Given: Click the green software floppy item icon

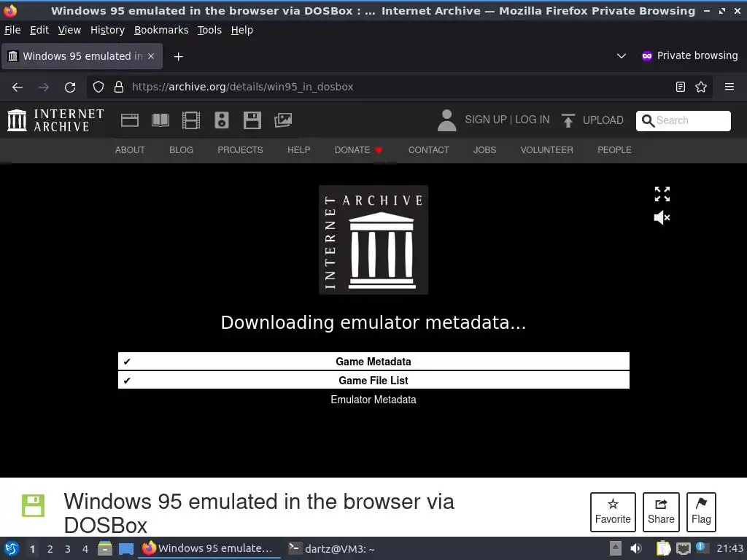Looking at the screenshot, I should click(34, 506).
